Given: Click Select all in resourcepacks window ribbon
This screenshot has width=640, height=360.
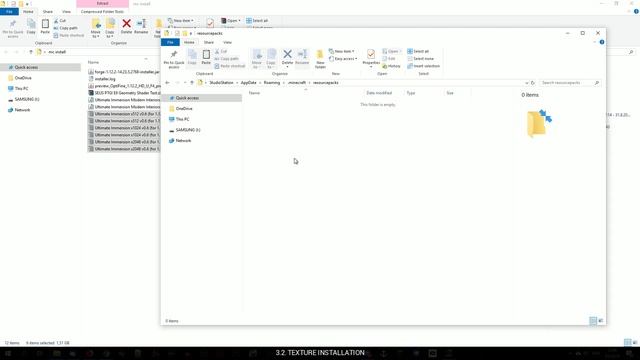Looking at the screenshot, I should click(418, 51).
